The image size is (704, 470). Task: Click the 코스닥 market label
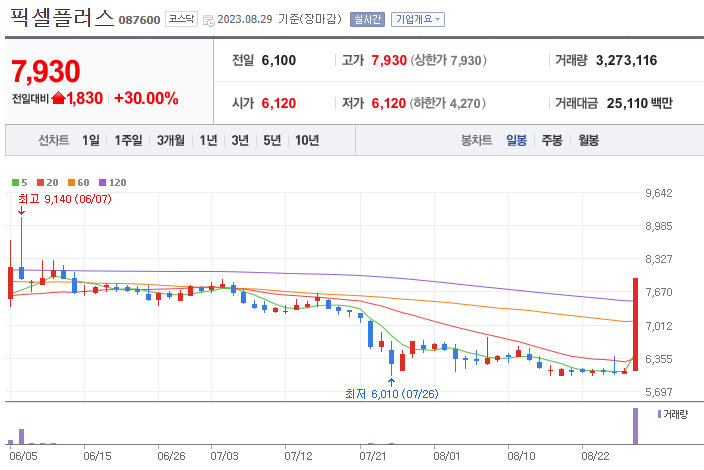tap(181, 19)
